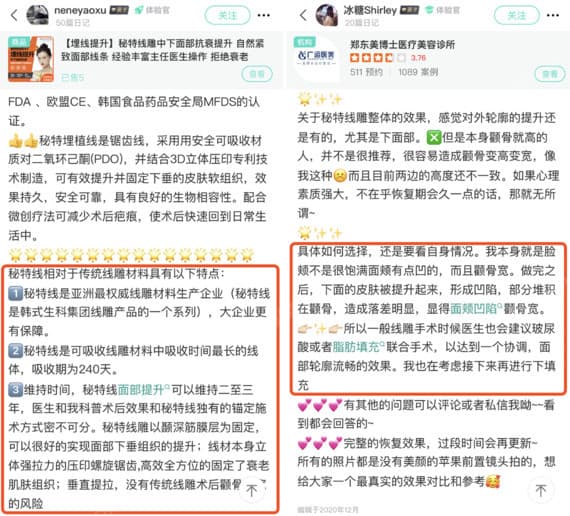Follow 冰糖Shirley with the 关注 button
The image size is (570, 516).
coord(517,15)
